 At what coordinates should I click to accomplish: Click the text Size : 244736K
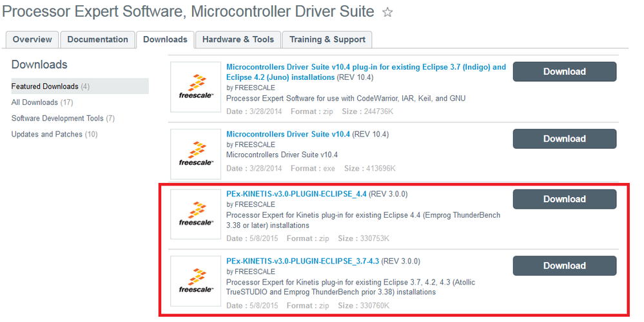click(367, 111)
